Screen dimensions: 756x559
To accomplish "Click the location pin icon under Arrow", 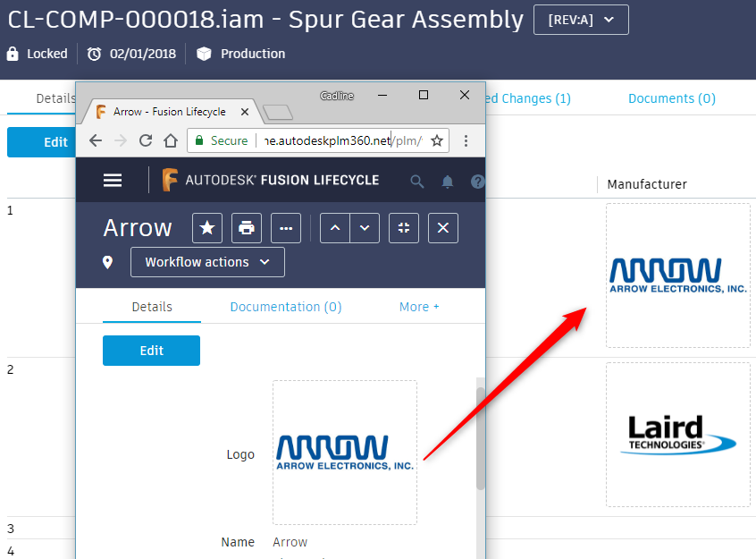I will [107, 262].
